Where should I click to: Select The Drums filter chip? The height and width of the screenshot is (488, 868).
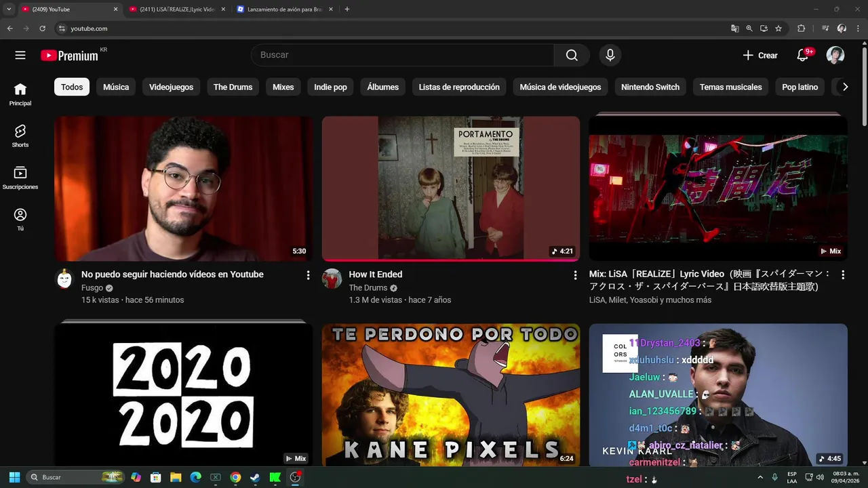point(233,87)
